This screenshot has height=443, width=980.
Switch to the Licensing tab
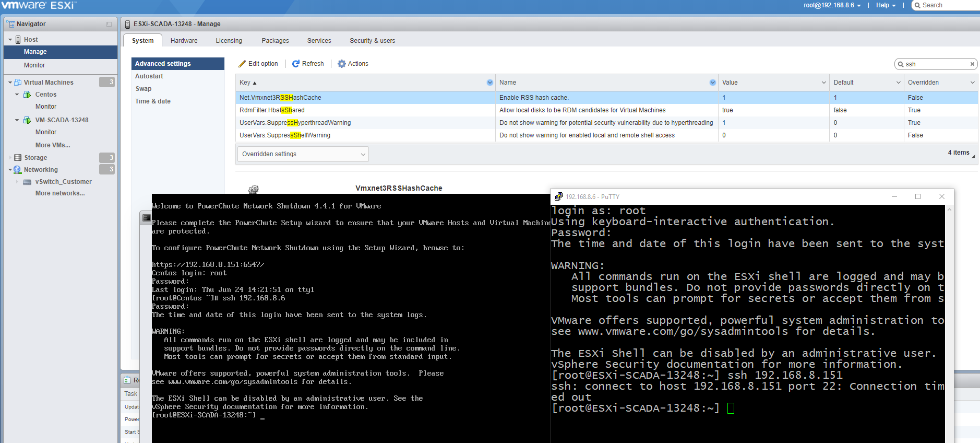point(229,41)
